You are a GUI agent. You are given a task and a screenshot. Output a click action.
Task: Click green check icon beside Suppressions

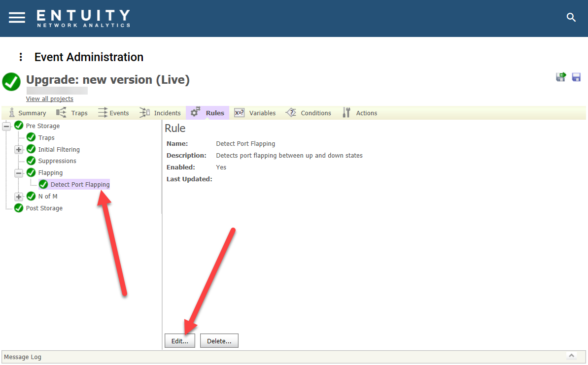click(x=31, y=161)
